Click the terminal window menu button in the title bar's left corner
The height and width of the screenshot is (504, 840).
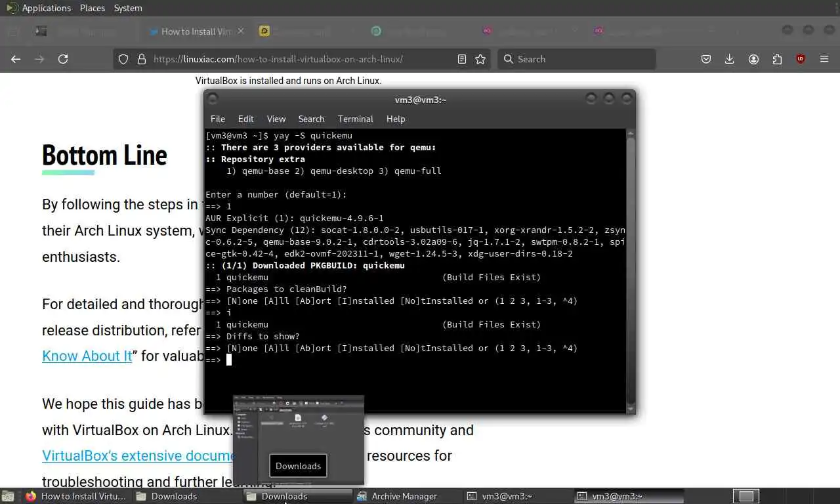213,99
